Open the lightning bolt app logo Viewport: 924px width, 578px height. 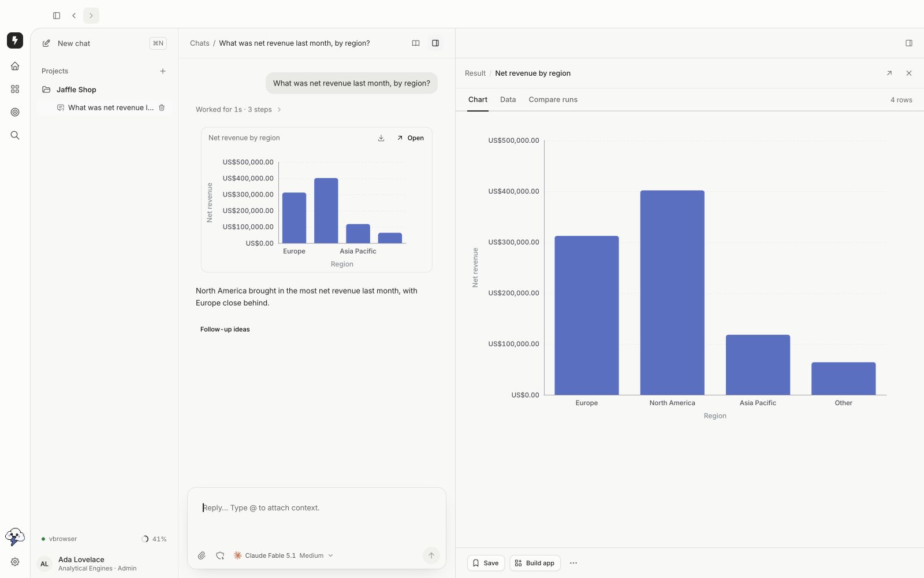(x=15, y=40)
